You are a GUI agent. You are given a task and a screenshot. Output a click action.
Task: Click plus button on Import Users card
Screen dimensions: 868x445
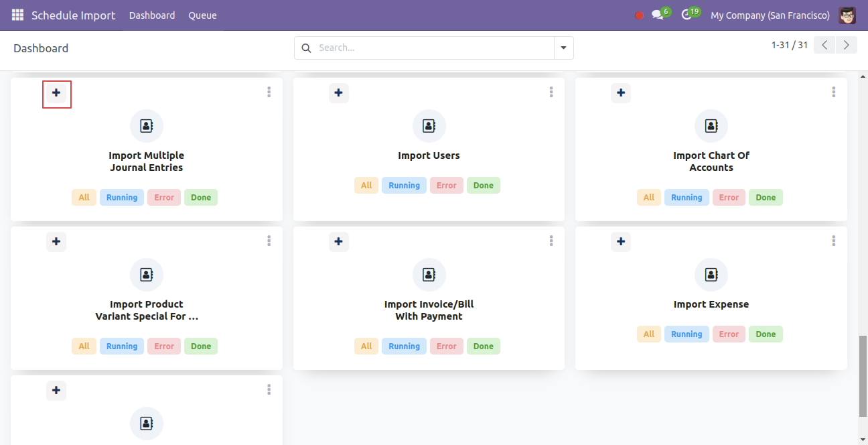point(339,92)
